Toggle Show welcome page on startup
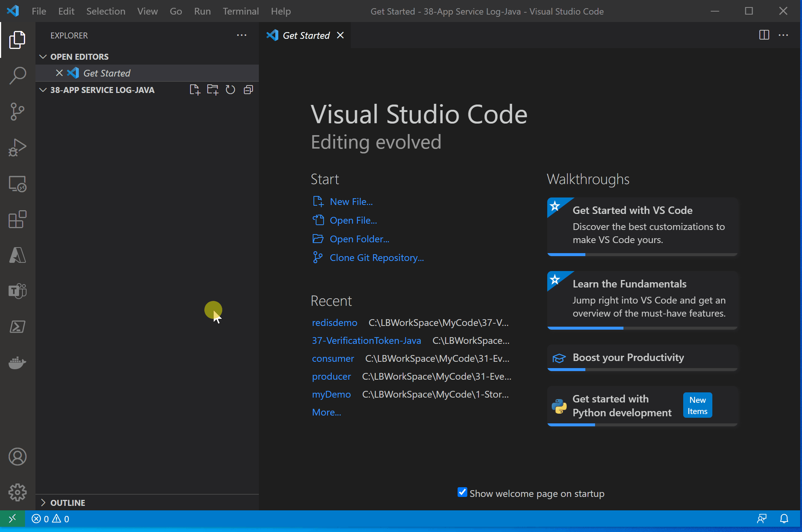The width and height of the screenshot is (802, 532). click(462, 494)
